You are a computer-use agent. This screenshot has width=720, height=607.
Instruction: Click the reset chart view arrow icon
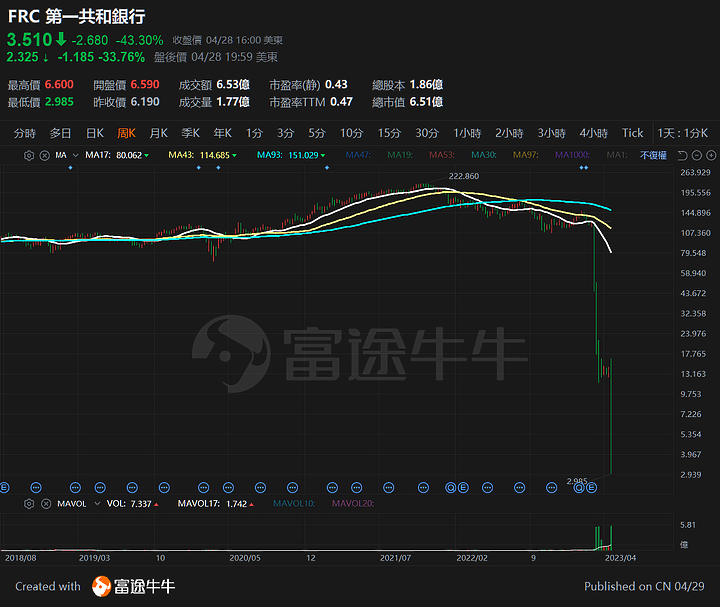coord(682,156)
